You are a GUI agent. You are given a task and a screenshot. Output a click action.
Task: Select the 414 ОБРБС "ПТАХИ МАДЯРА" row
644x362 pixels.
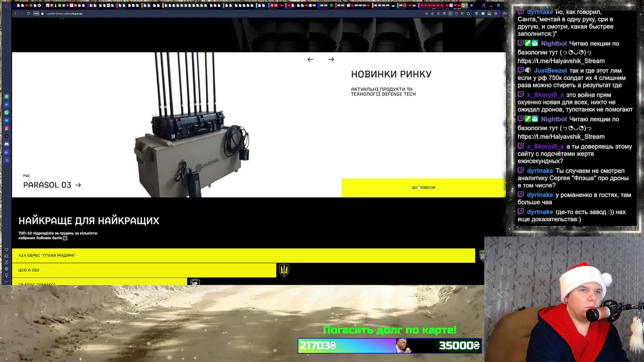pyautogui.click(x=244, y=255)
